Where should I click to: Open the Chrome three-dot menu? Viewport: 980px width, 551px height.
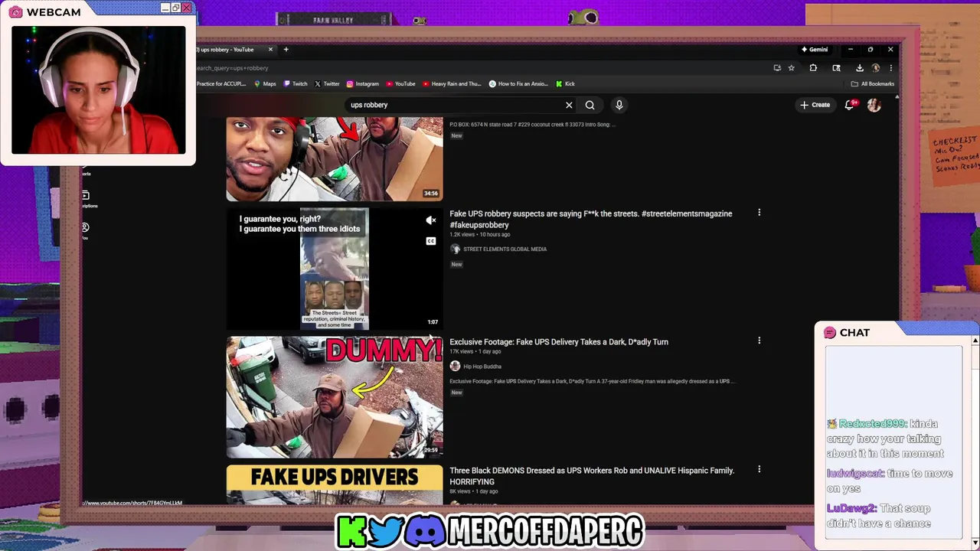click(890, 68)
